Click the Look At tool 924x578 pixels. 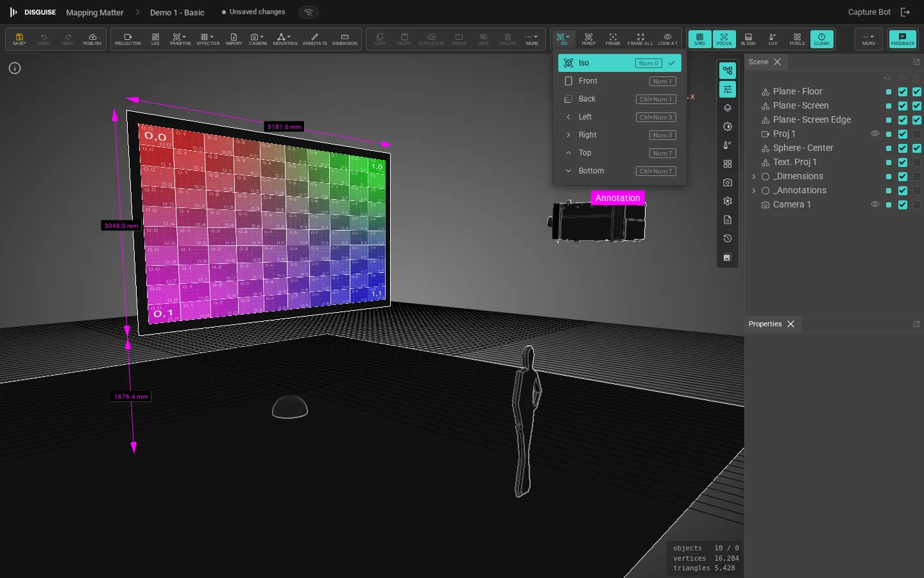click(667, 39)
